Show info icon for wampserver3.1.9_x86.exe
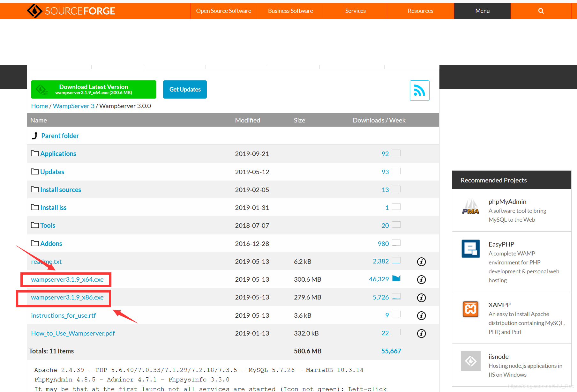Viewport: 577px width, 392px height. 421,298
